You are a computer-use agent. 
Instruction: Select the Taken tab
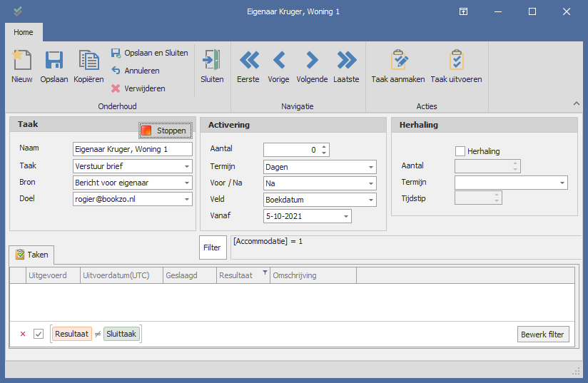pos(32,255)
